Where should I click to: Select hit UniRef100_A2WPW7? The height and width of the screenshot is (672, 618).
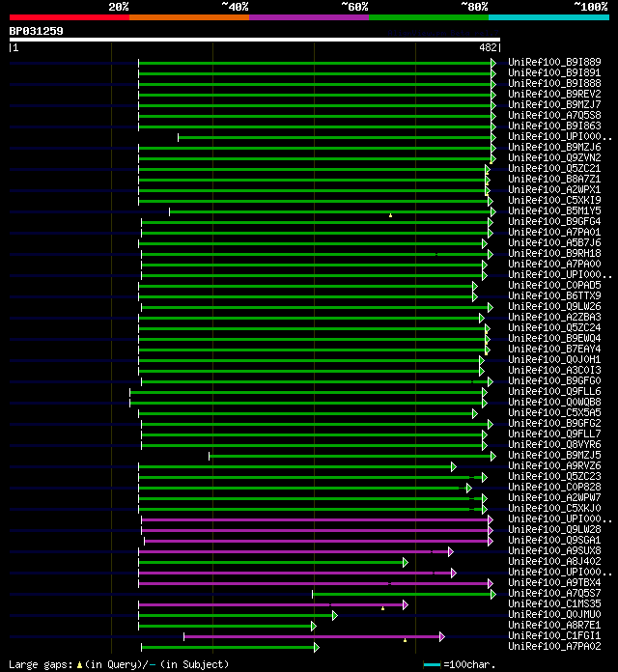(x=554, y=497)
